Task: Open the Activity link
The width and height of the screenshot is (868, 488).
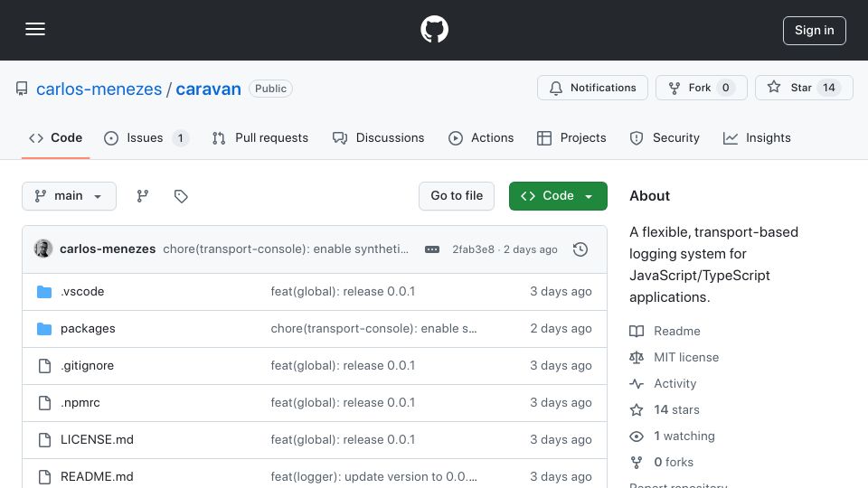Action: tap(675, 383)
